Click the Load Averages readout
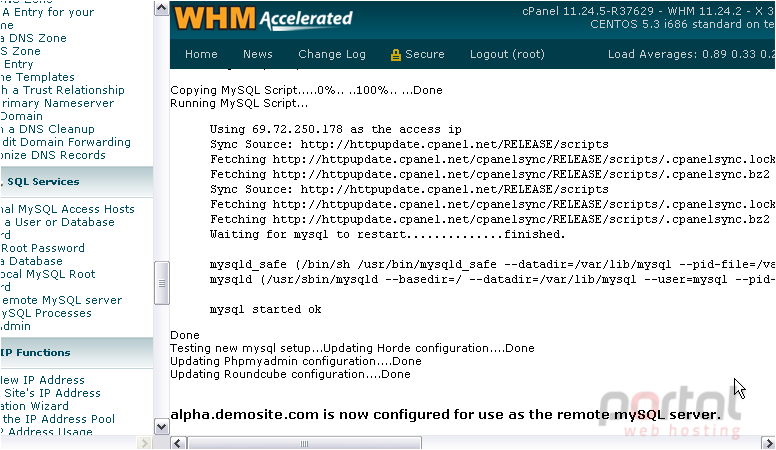 click(x=691, y=54)
